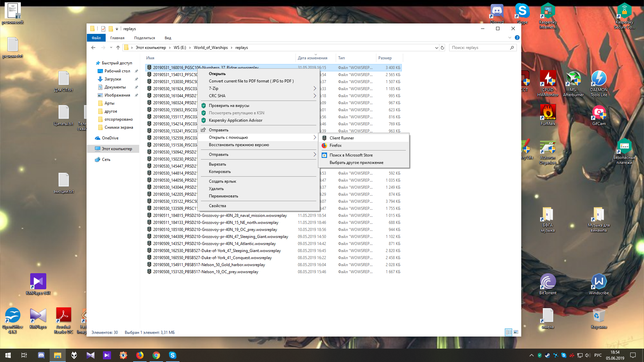Click WS (E:) breadcrumb segment
Image resolution: width=644 pixels, height=362 pixels.
[180, 48]
